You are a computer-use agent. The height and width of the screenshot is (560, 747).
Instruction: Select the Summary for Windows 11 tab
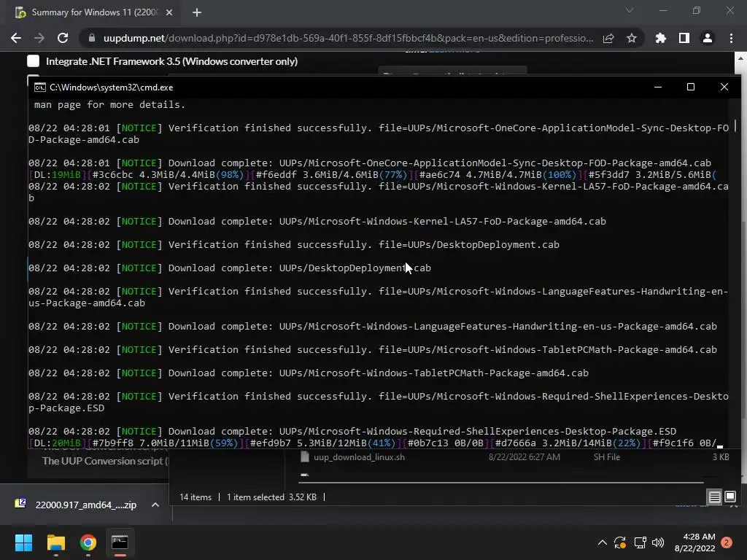94,12
